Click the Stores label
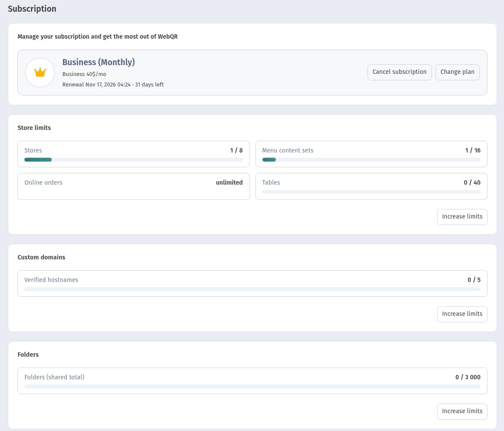This screenshot has width=504, height=431. 33,150
